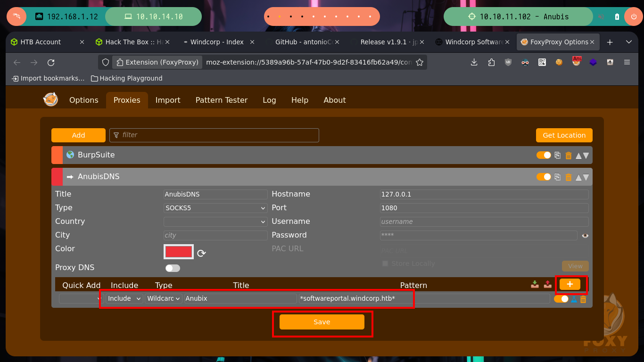Open Hacking Playground bookmarks folder
This screenshot has height=362, width=644.
click(x=126, y=78)
